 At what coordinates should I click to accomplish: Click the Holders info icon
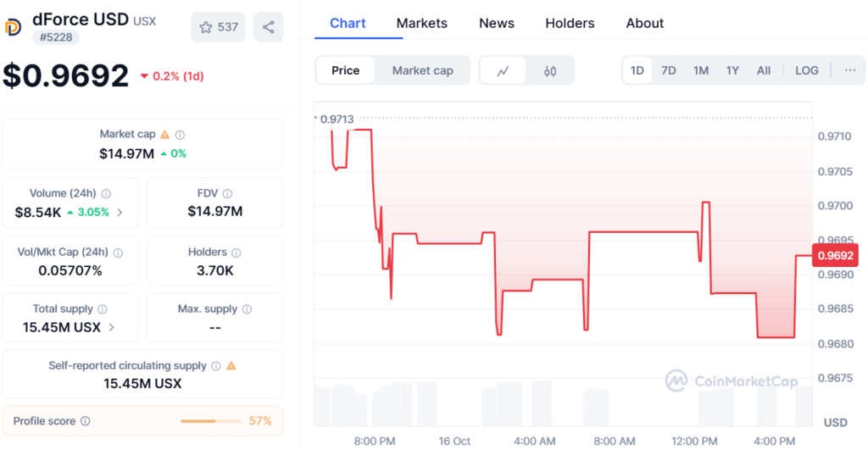tap(236, 253)
